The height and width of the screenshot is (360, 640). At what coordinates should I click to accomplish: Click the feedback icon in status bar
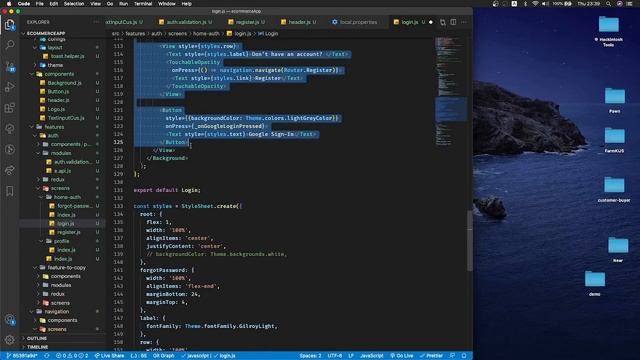click(452, 356)
